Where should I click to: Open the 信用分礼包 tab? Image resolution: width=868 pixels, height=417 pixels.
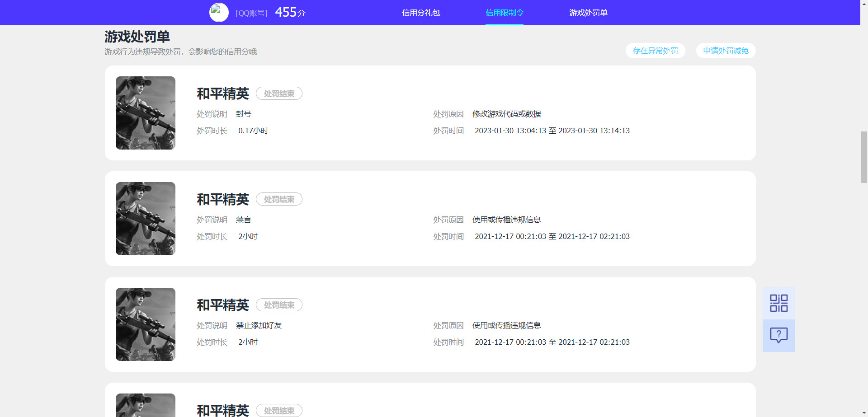[421, 13]
